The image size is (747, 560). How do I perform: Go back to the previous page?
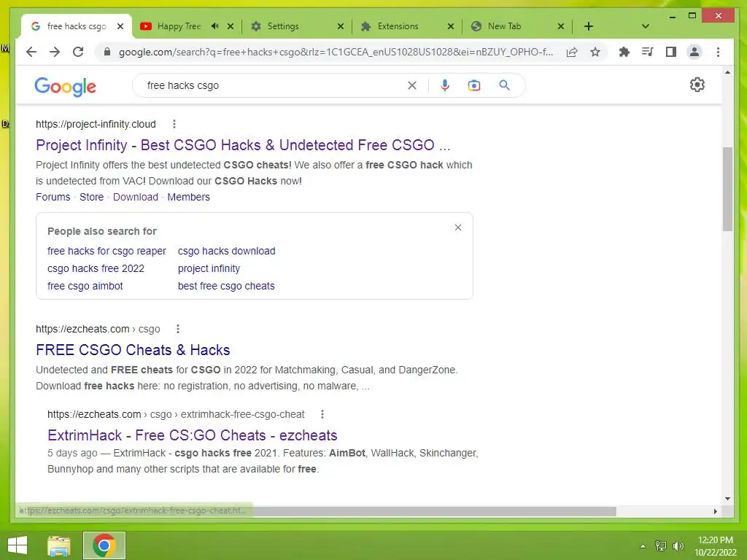pos(31,52)
